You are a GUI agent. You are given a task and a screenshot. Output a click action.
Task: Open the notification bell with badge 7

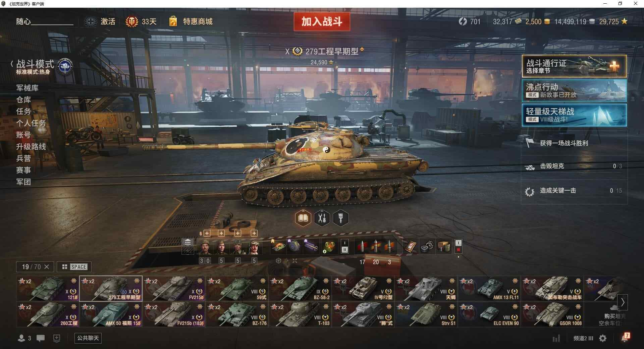pos(625,338)
